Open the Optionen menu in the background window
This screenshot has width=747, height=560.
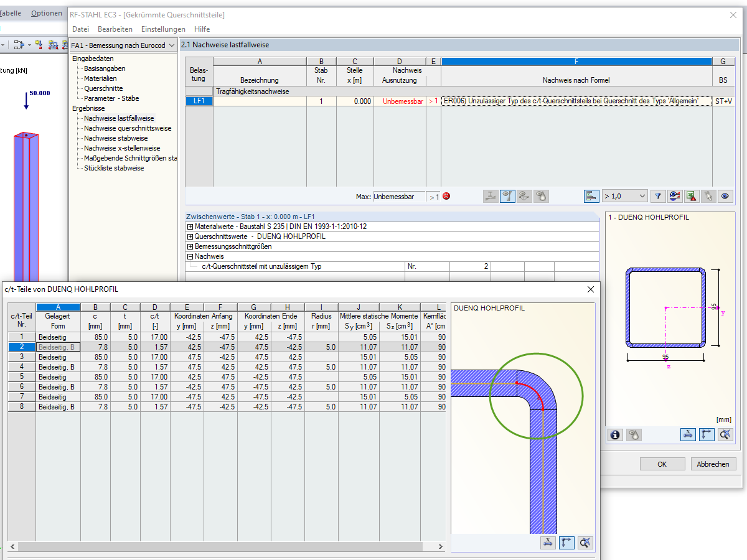[46, 13]
